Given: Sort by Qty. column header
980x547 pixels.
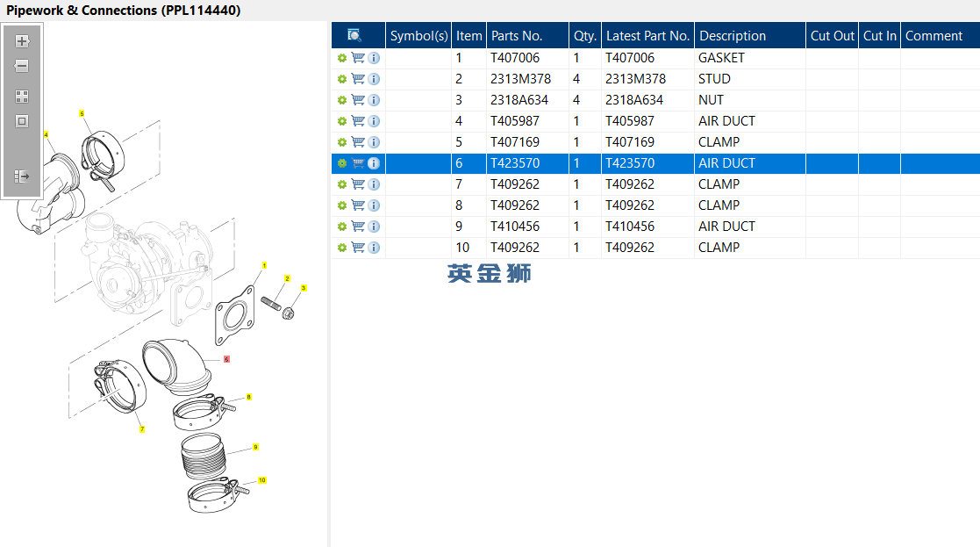Looking at the screenshot, I should tap(585, 36).
